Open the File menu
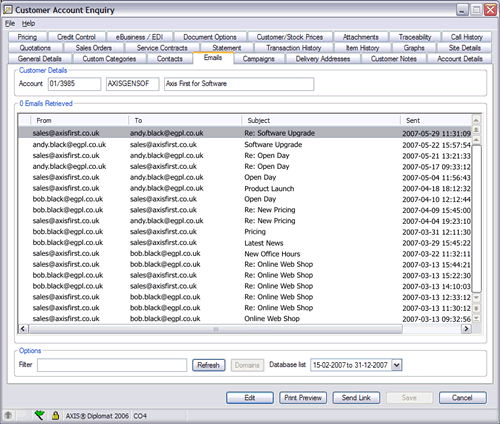Screen dimensions: 500x424 tap(10, 23)
